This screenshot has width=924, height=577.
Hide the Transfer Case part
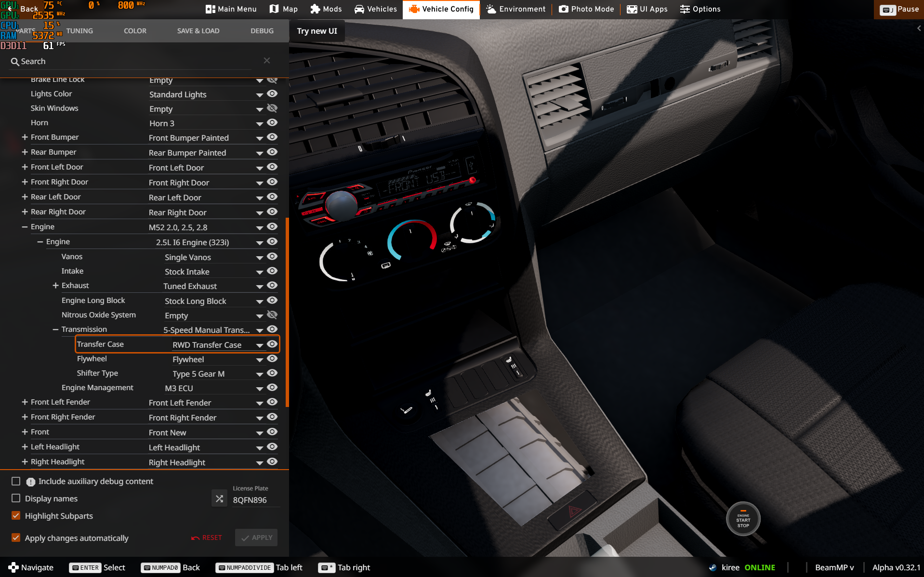272,344
